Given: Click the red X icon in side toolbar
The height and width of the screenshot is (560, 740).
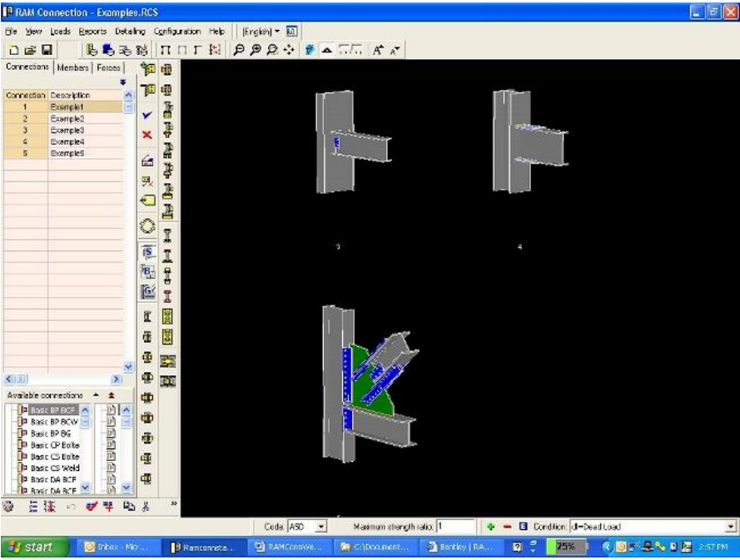Looking at the screenshot, I should (147, 135).
